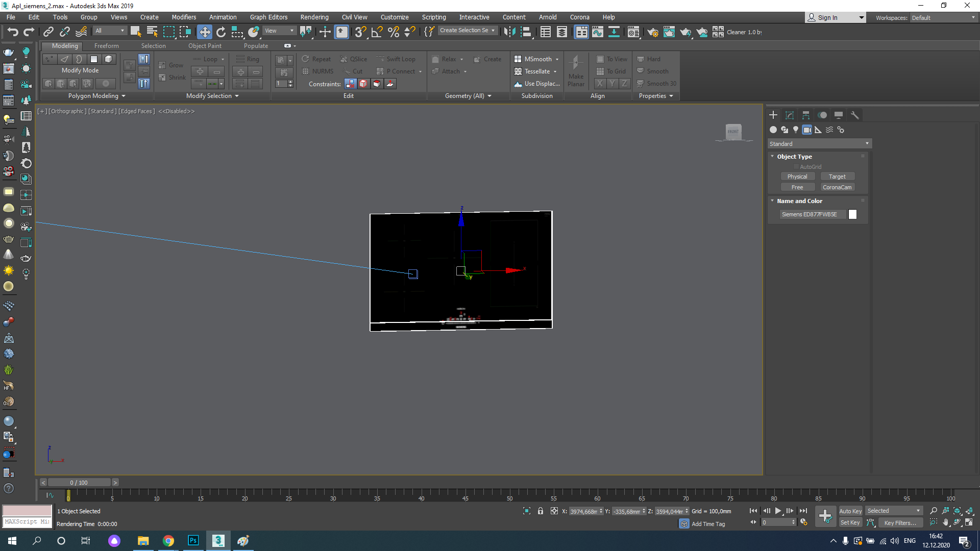This screenshot has width=980, height=551.
Task: Open the Workspaces Default dropdown
Action: click(x=943, y=17)
